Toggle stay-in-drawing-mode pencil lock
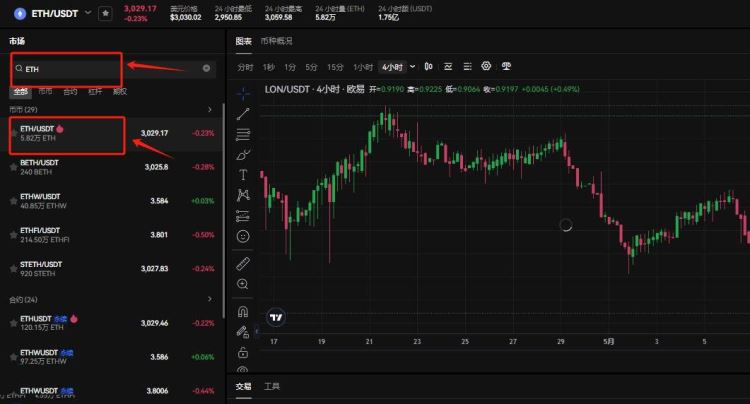Screen dimensions: 750x404 coord(243,332)
